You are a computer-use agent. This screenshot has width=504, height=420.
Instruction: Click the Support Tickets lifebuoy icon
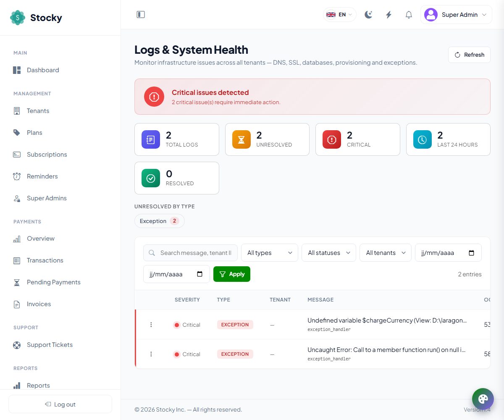coord(17,345)
